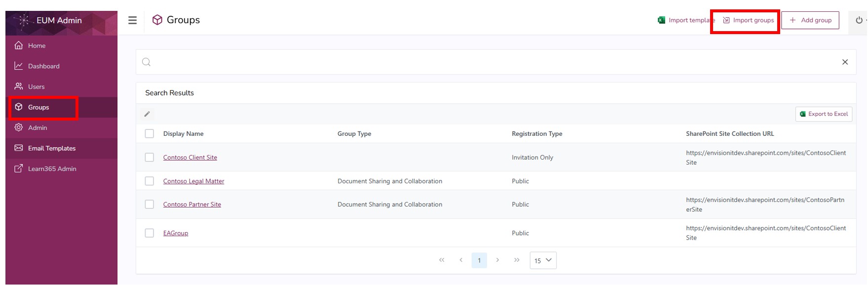Click the Search Results heading
The height and width of the screenshot is (288, 868).
click(169, 93)
